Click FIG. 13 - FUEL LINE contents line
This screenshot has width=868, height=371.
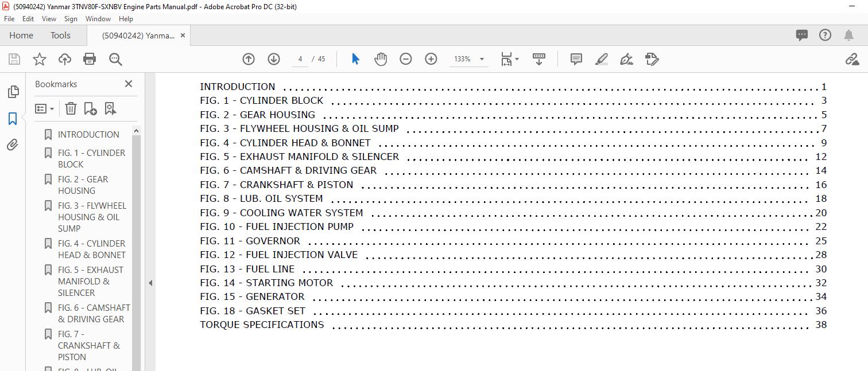pyautogui.click(x=513, y=269)
